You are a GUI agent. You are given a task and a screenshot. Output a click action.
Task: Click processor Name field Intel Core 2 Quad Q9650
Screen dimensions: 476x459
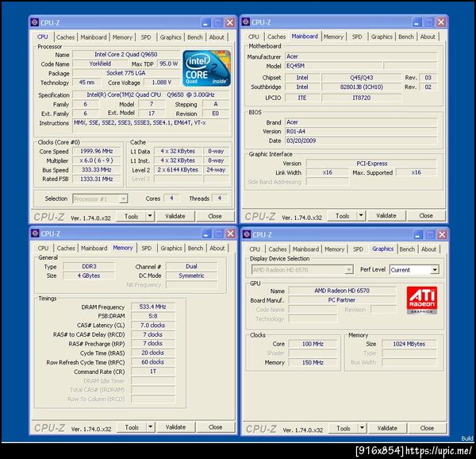tap(125, 54)
